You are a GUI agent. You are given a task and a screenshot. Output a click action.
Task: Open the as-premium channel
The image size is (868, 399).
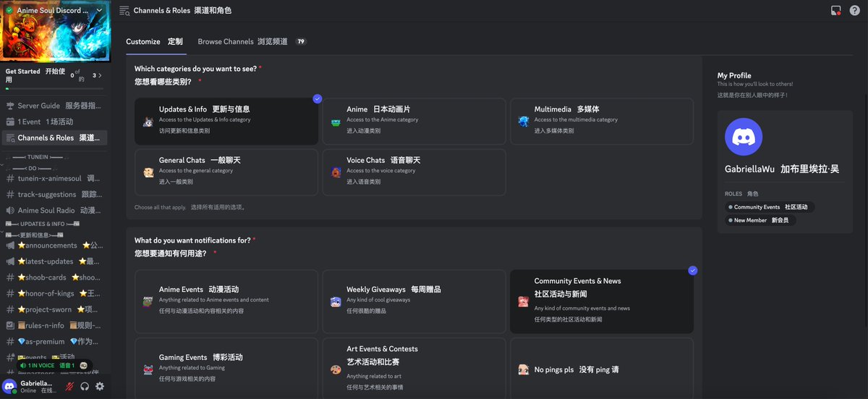(54, 341)
